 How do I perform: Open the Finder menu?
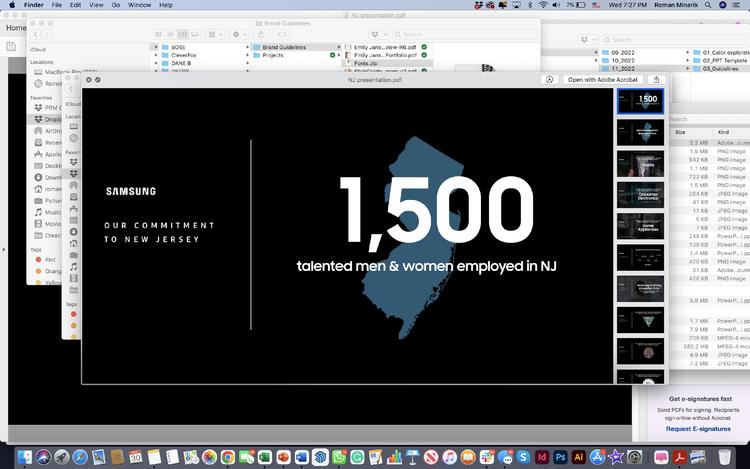tap(33, 5)
